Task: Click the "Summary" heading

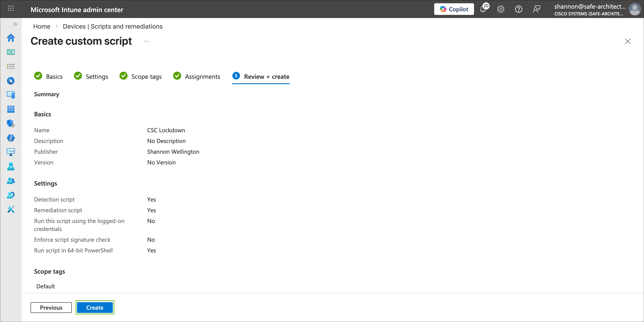Action: click(46, 94)
